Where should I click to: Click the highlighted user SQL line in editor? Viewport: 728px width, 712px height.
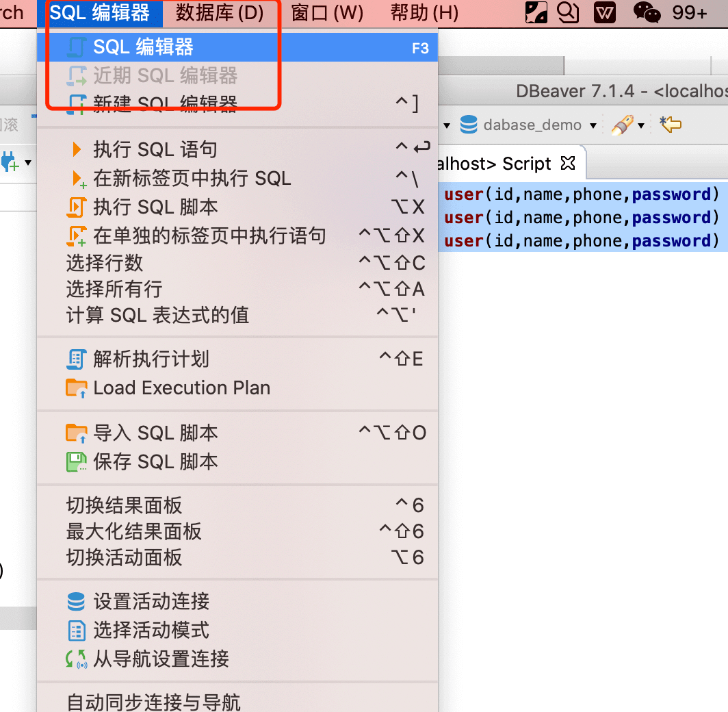[x=582, y=194]
